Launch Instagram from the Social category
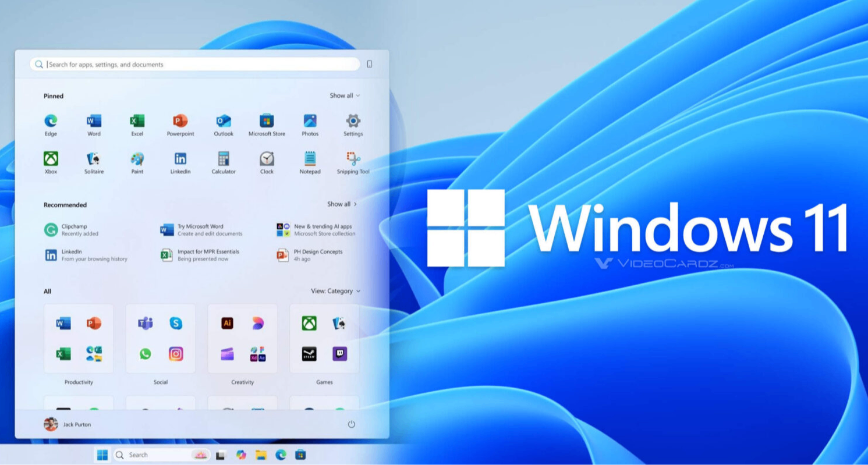This screenshot has height=465, width=868. tap(176, 354)
